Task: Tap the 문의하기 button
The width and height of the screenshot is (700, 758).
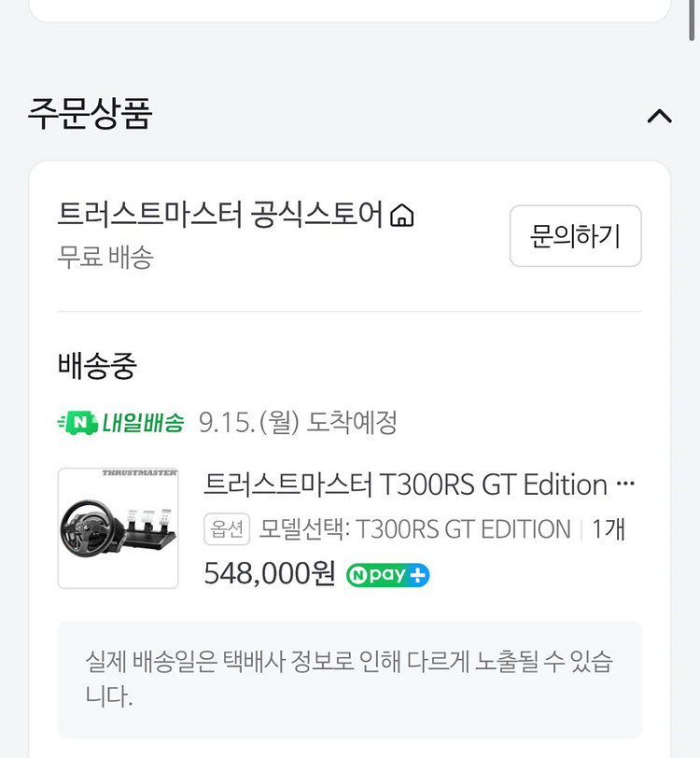Action: coord(575,236)
